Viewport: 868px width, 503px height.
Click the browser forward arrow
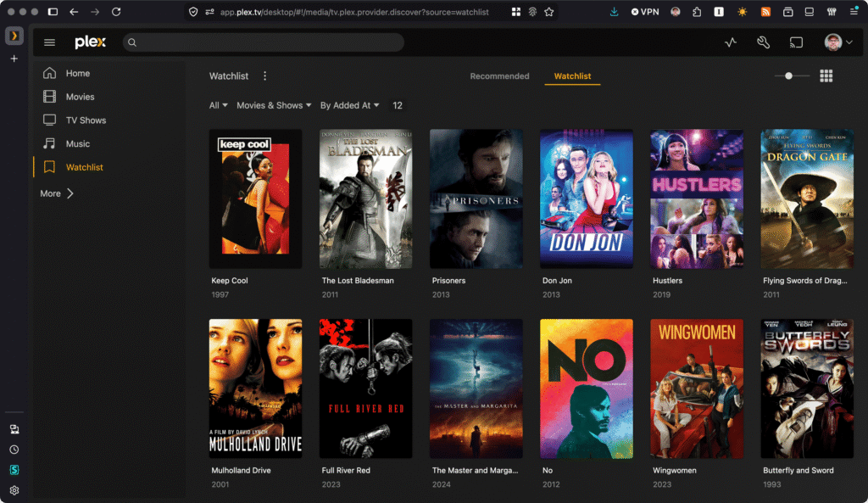click(95, 12)
